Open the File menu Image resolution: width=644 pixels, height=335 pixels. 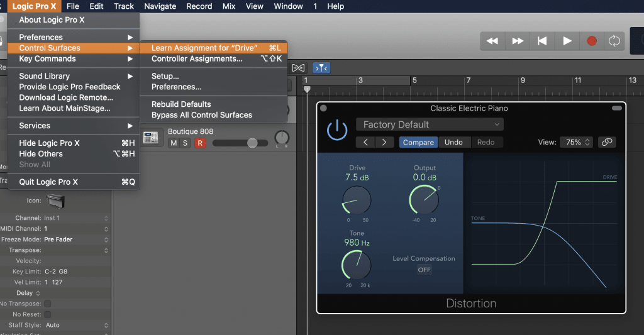point(73,6)
